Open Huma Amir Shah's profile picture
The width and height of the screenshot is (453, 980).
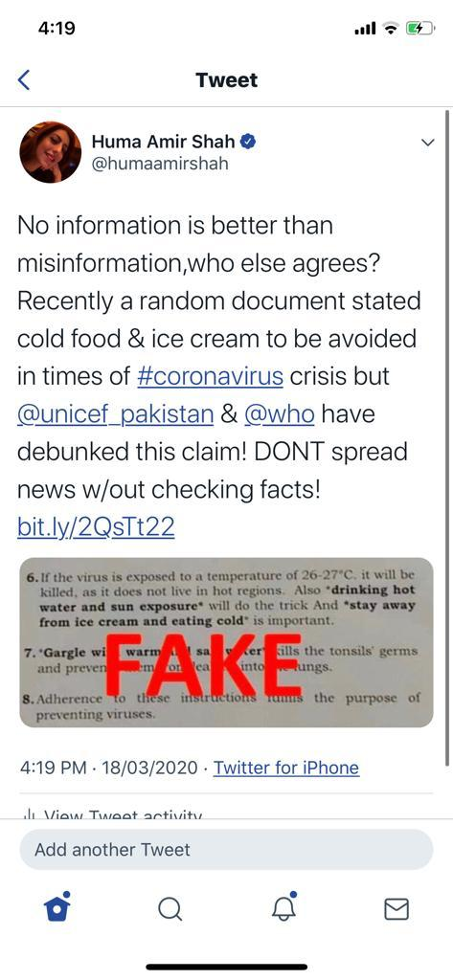click(50, 152)
